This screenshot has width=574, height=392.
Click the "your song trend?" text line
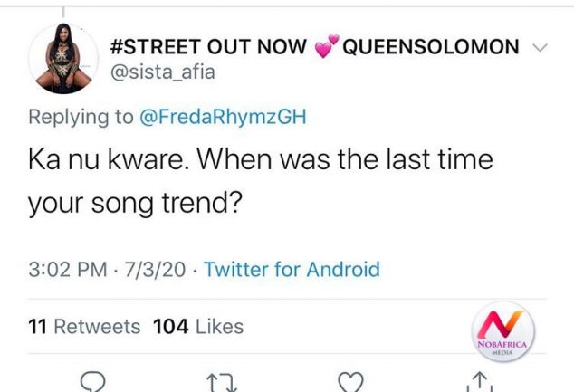pyautogui.click(x=134, y=205)
